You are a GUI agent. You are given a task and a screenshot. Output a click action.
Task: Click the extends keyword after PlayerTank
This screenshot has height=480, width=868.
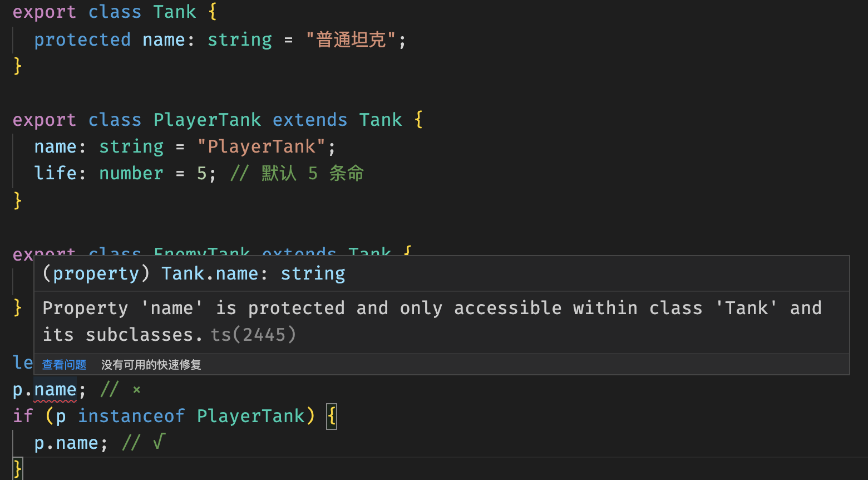[x=310, y=120]
